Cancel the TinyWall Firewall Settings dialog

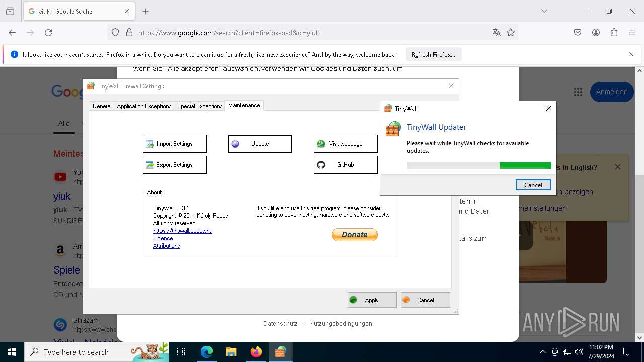click(x=425, y=300)
